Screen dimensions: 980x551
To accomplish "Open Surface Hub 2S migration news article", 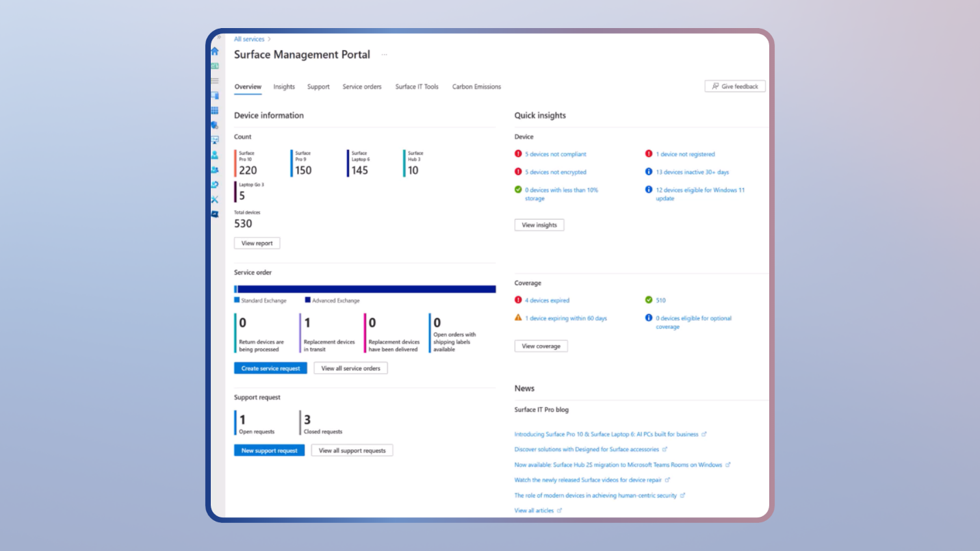I will coord(618,465).
